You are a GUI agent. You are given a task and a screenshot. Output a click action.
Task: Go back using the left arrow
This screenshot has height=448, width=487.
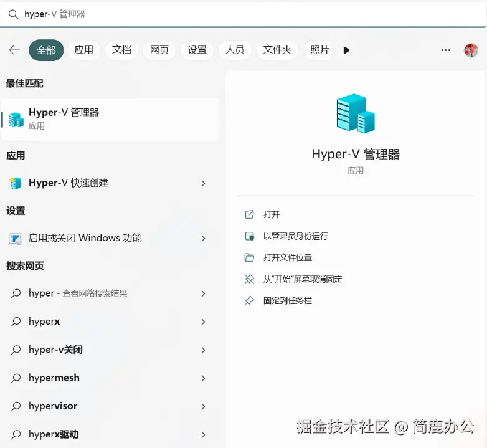coord(14,50)
